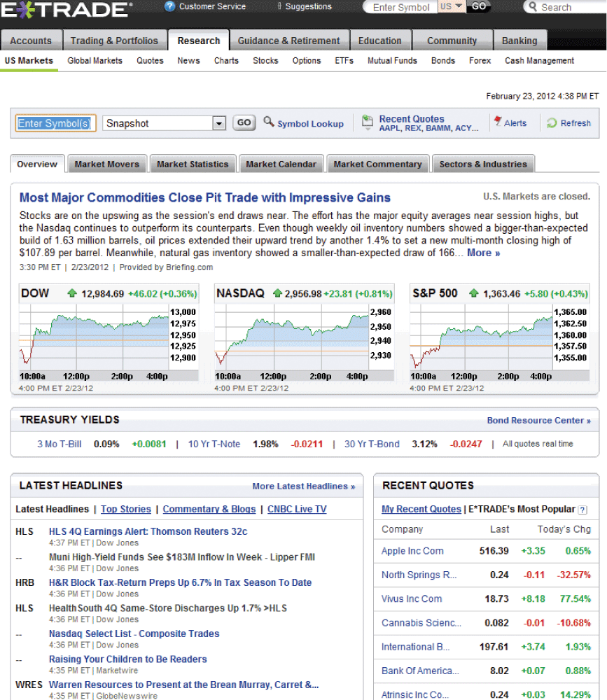Open the Bank Of America quote
The height and width of the screenshot is (700, 607).
[420, 671]
